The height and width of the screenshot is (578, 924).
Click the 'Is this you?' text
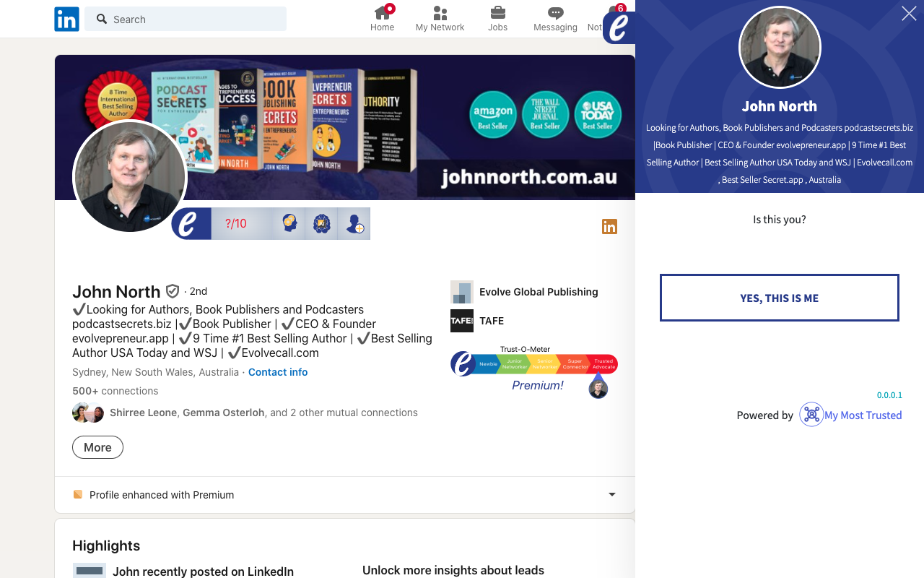click(780, 220)
